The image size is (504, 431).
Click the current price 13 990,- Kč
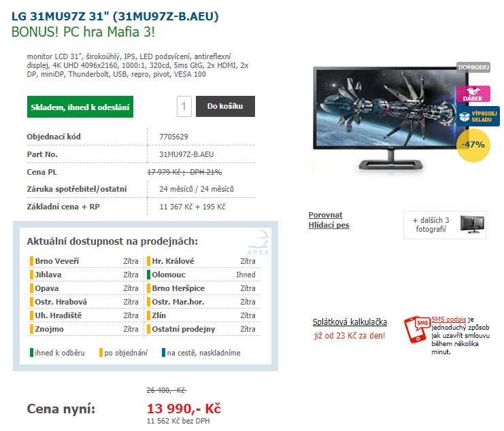[x=184, y=409]
